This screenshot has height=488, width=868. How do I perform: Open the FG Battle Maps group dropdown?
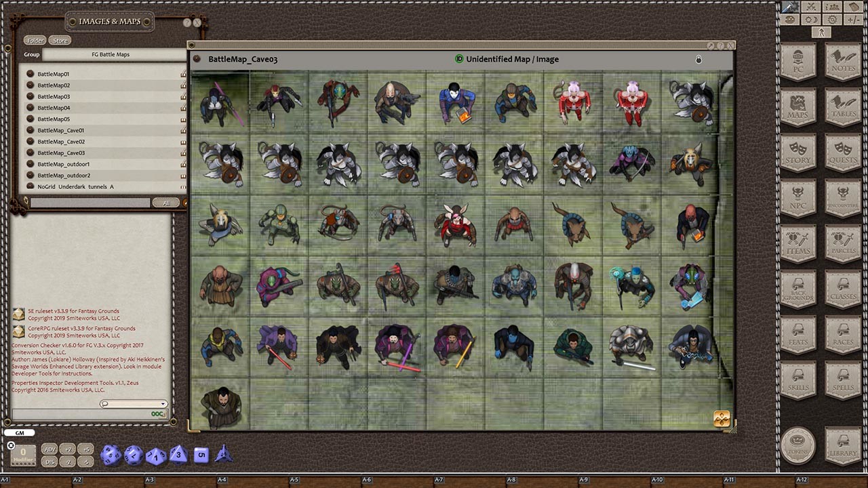110,54
